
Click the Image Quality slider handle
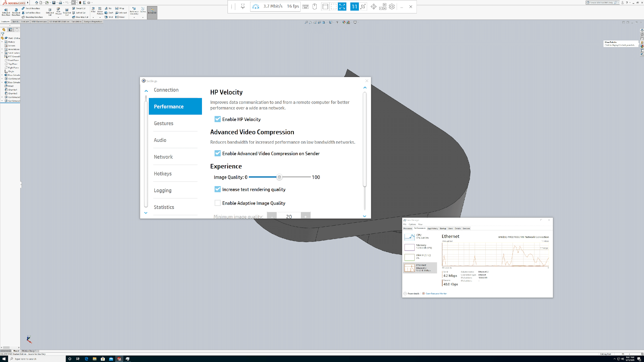279,177
